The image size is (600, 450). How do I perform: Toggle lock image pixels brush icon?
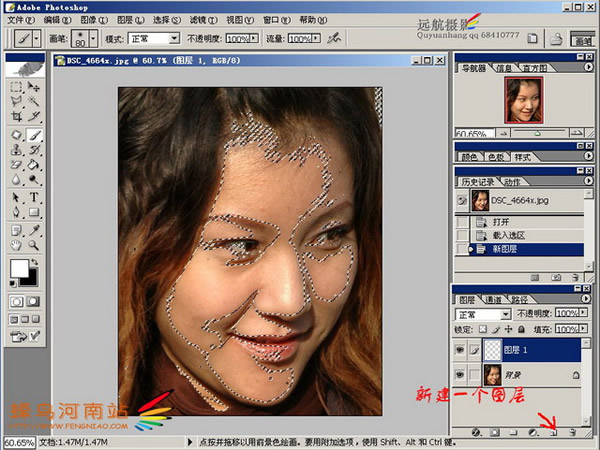[x=496, y=329]
